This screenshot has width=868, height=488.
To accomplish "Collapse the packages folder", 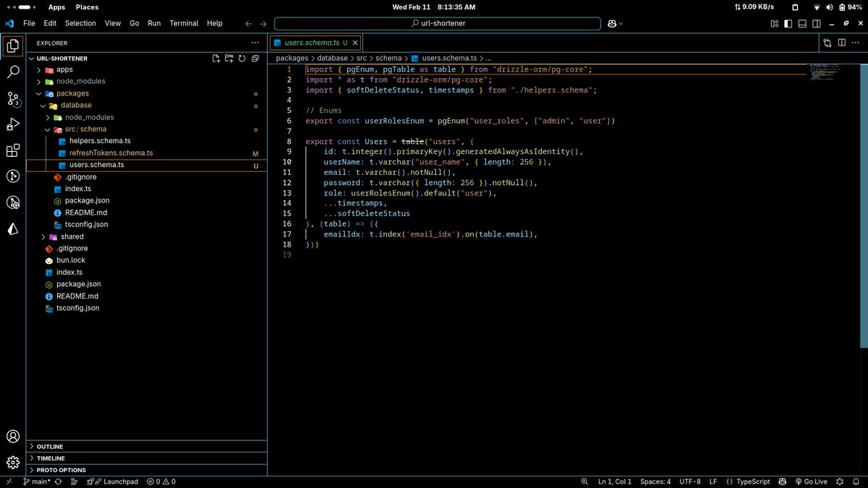I will click(146, 93).
